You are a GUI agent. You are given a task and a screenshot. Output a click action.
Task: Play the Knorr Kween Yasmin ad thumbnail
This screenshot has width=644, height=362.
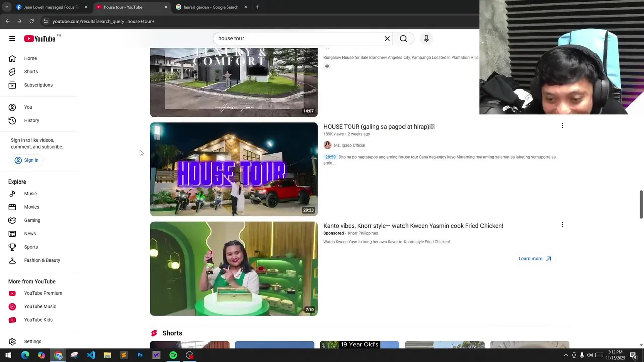234,268
